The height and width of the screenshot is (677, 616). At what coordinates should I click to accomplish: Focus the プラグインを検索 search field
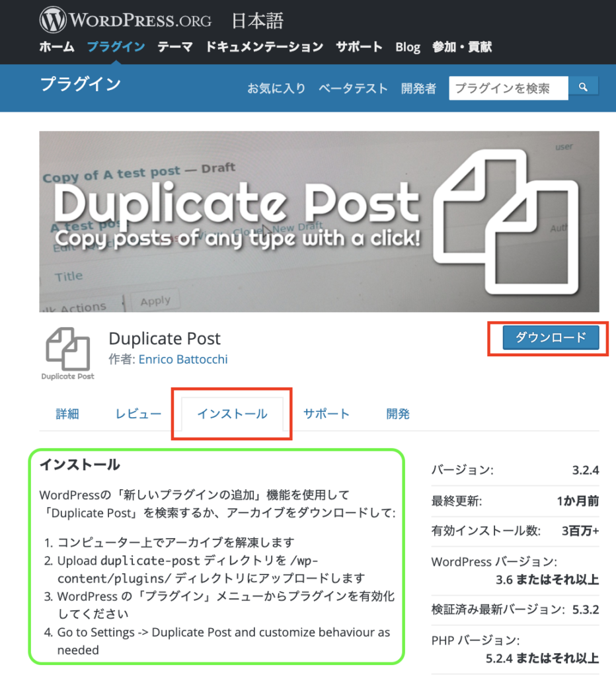point(508,88)
